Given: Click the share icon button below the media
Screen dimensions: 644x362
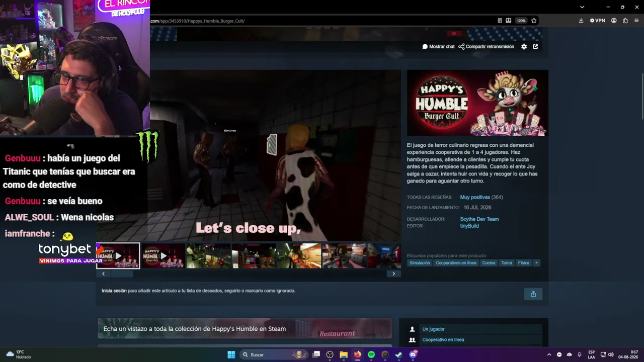Looking at the screenshot, I should pyautogui.click(x=533, y=294).
